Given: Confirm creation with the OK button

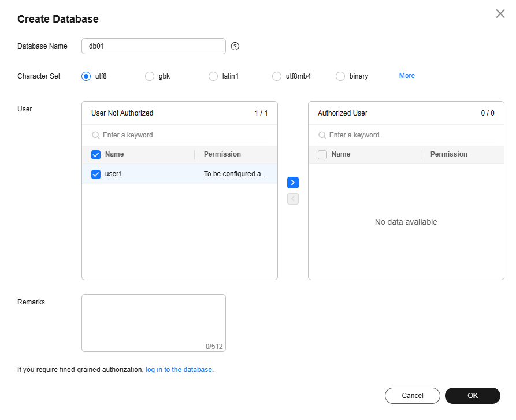Looking at the screenshot, I should (472, 396).
